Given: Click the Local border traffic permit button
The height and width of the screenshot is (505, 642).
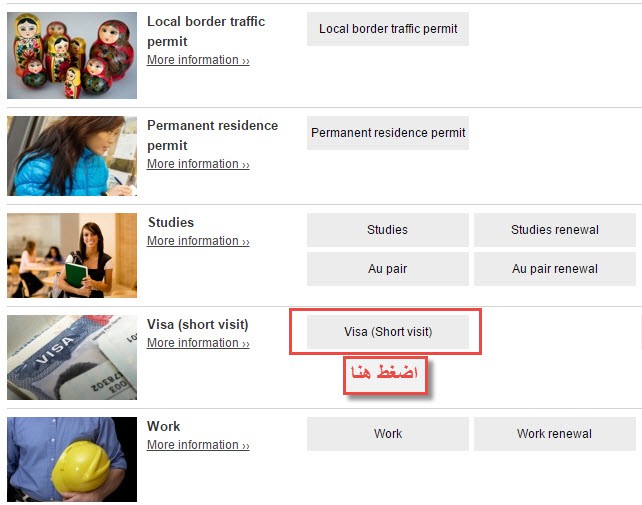Looking at the screenshot, I should coord(388,29).
